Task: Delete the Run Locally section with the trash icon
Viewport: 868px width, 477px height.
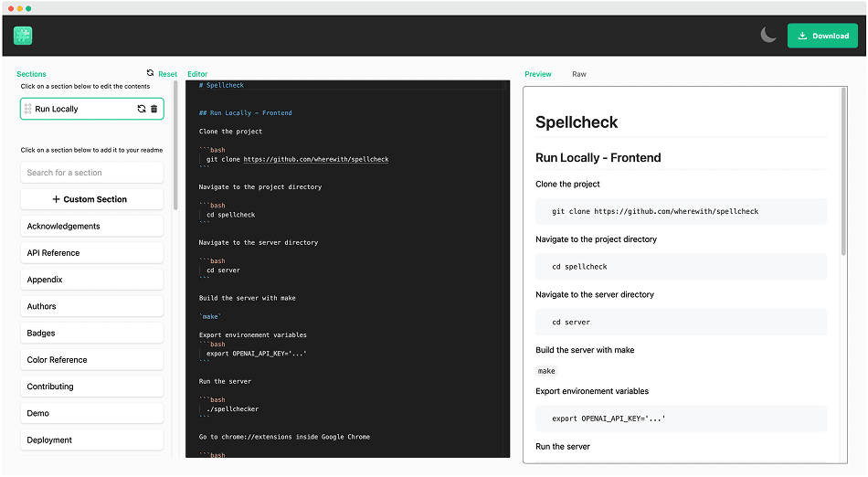Action: tap(153, 109)
